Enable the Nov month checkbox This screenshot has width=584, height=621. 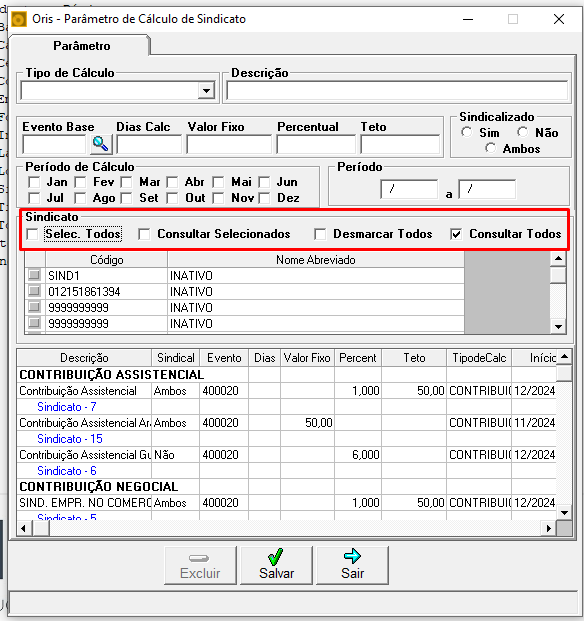(x=218, y=198)
